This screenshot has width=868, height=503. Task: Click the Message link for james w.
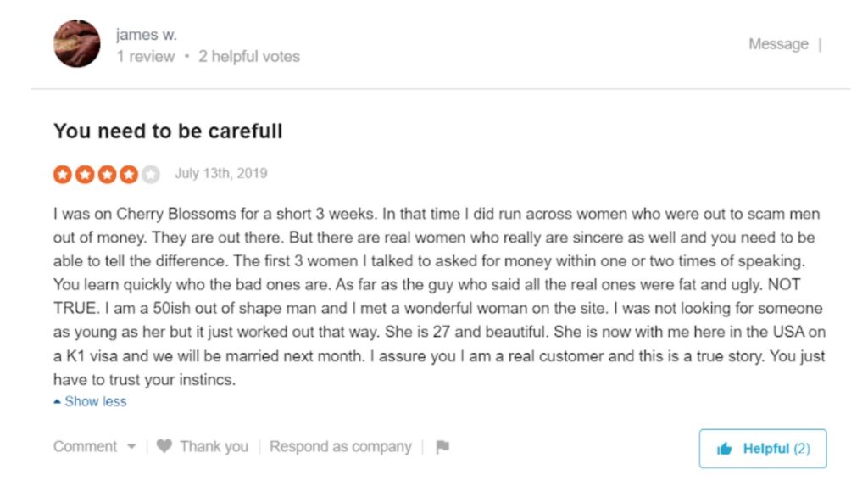pyautogui.click(x=778, y=43)
